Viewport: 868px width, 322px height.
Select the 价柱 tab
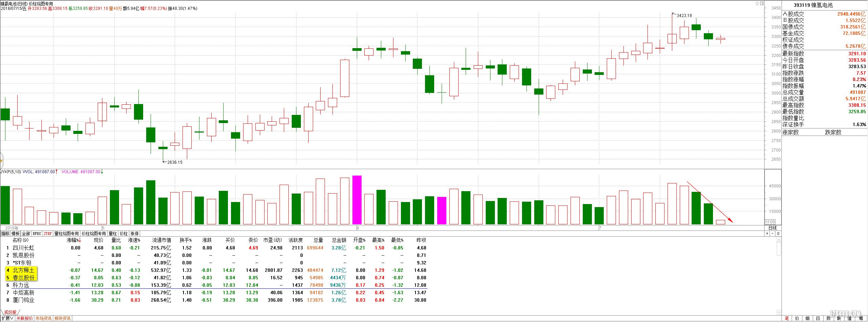point(123,234)
